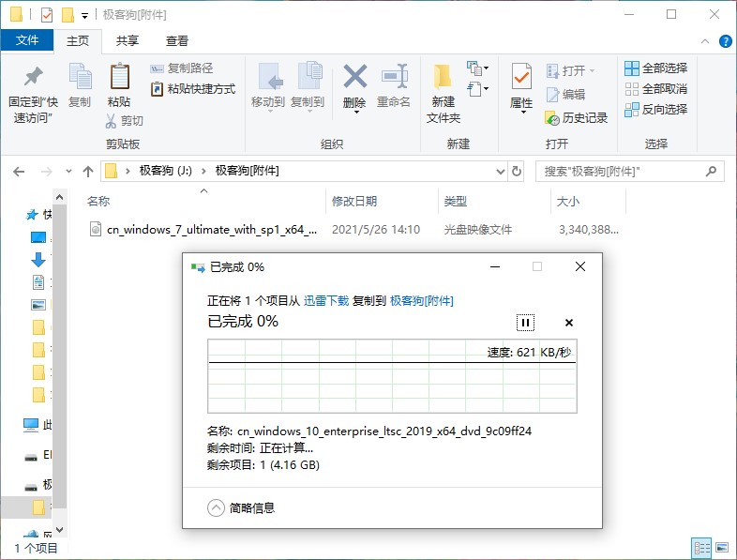Viewport: 737px width, 560px height.
Task: Refresh the current folder
Action: (x=516, y=172)
